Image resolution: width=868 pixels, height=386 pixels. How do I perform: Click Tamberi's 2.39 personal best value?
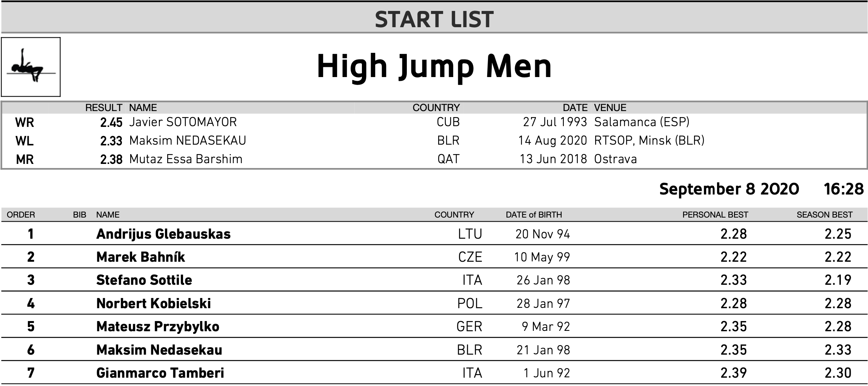coord(734,373)
